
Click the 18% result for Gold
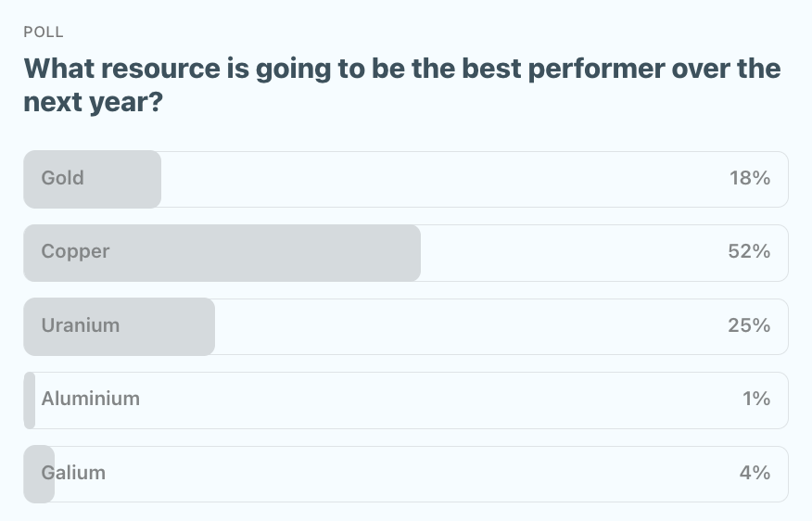(x=750, y=179)
